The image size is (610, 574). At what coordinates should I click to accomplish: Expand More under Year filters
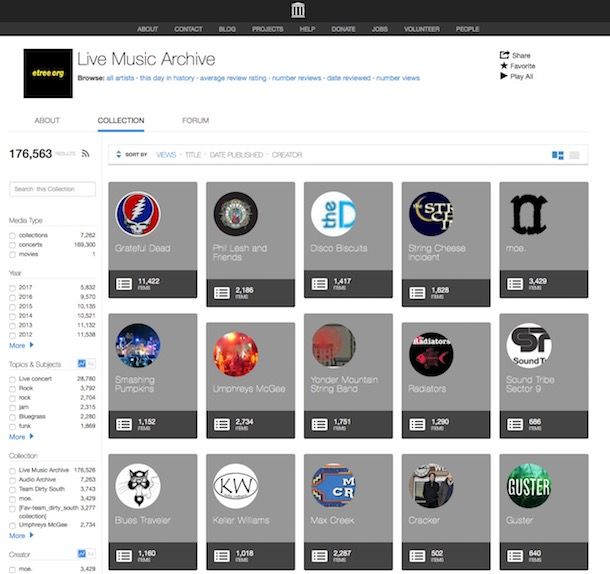coord(21,346)
